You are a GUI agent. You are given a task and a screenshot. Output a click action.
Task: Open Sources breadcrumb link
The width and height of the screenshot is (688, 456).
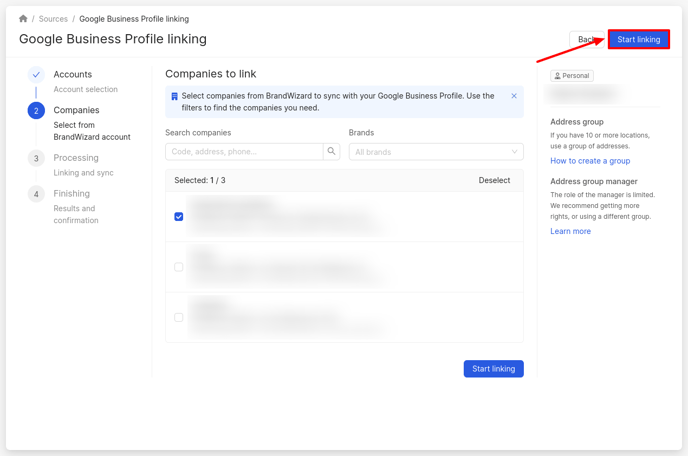coord(53,19)
